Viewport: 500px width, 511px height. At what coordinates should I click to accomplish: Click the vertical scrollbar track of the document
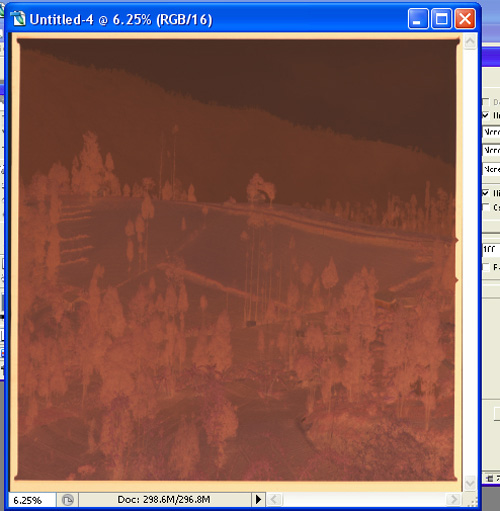tap(470, 262)
